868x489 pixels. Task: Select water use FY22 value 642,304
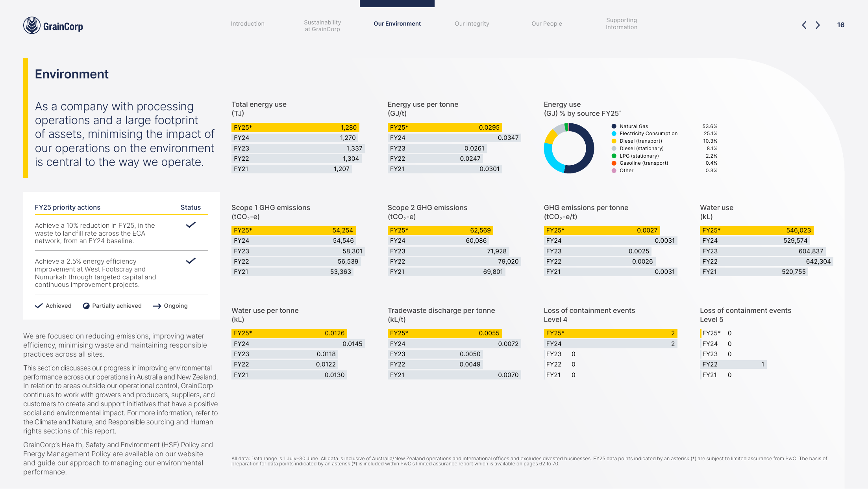(818, 261)
